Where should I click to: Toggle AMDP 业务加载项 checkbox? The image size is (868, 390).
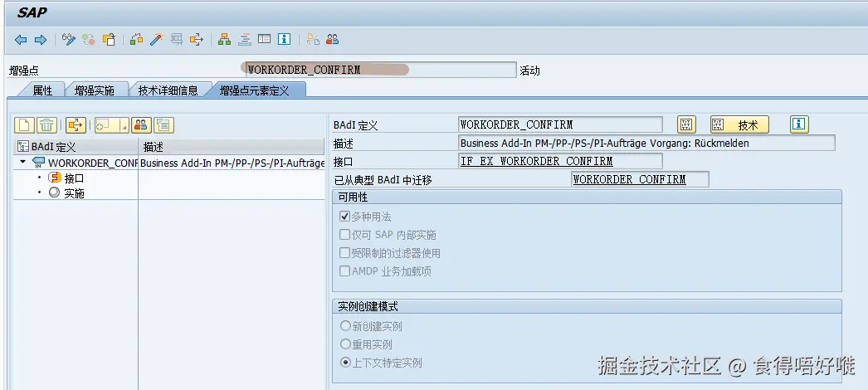point(345,271)
